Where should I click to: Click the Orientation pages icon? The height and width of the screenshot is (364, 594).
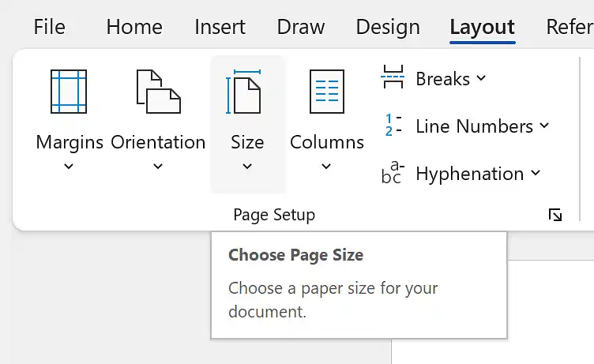click(x=158, y=92)
